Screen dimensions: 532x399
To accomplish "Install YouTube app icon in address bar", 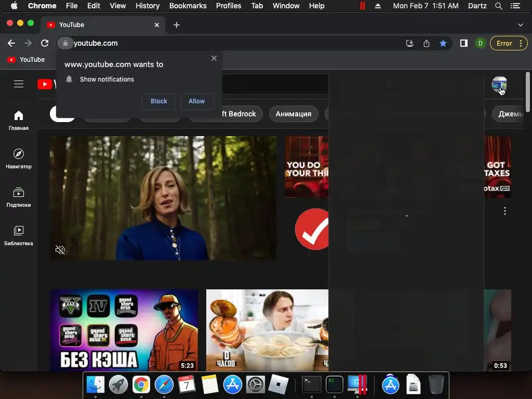I will pos(410,43).
